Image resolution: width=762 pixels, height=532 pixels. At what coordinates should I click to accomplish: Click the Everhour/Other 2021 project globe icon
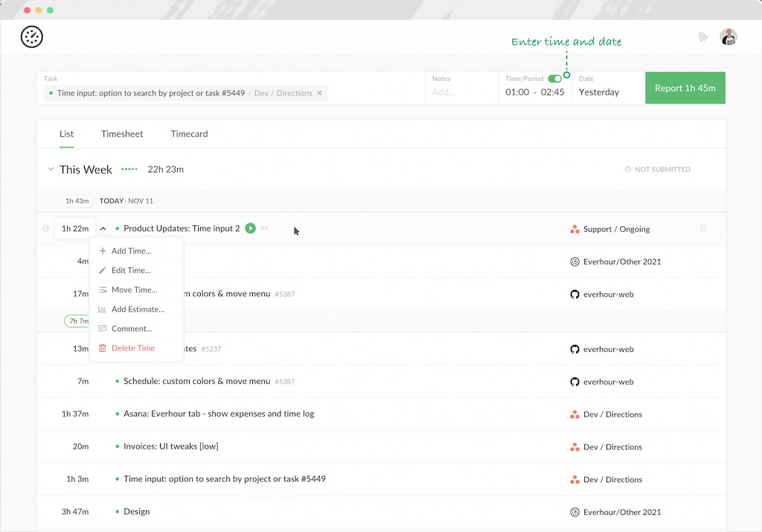574,261
